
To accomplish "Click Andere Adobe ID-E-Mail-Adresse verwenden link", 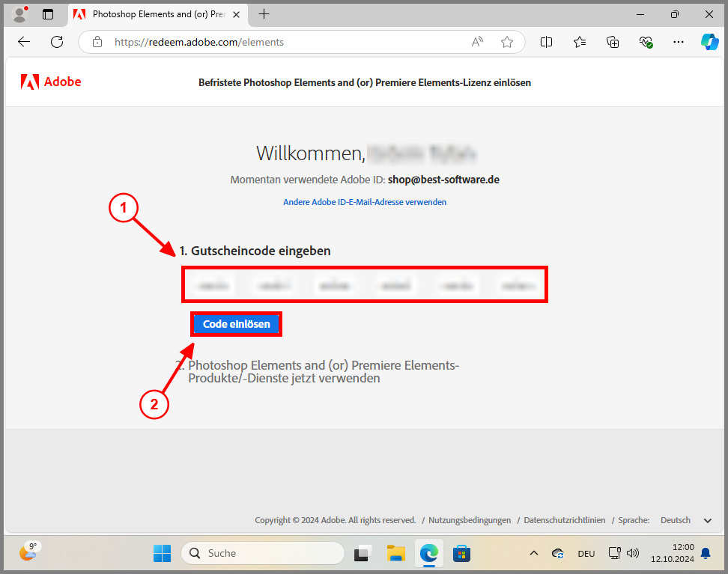I will (365, 202).
